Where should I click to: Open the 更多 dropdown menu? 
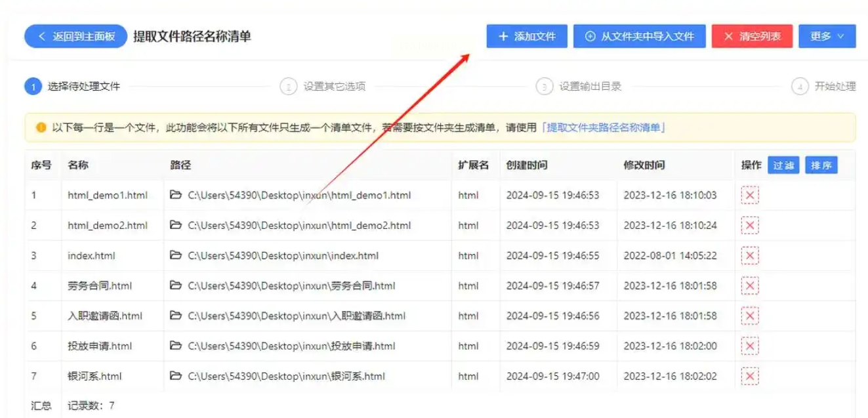pos(827,36)
